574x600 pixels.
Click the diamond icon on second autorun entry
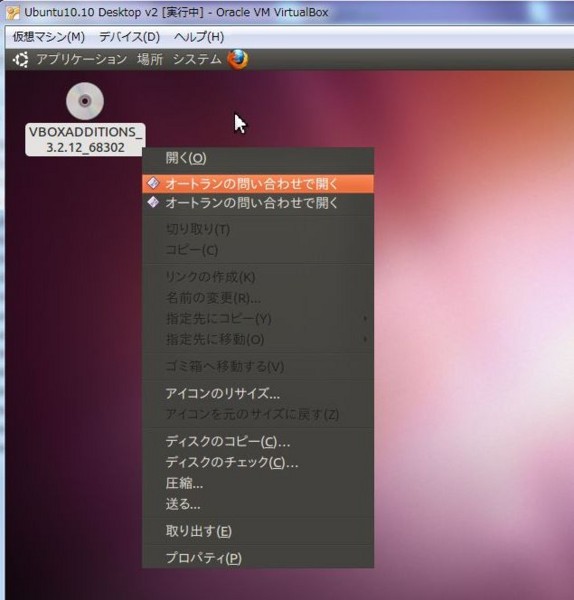pos(153,202)
